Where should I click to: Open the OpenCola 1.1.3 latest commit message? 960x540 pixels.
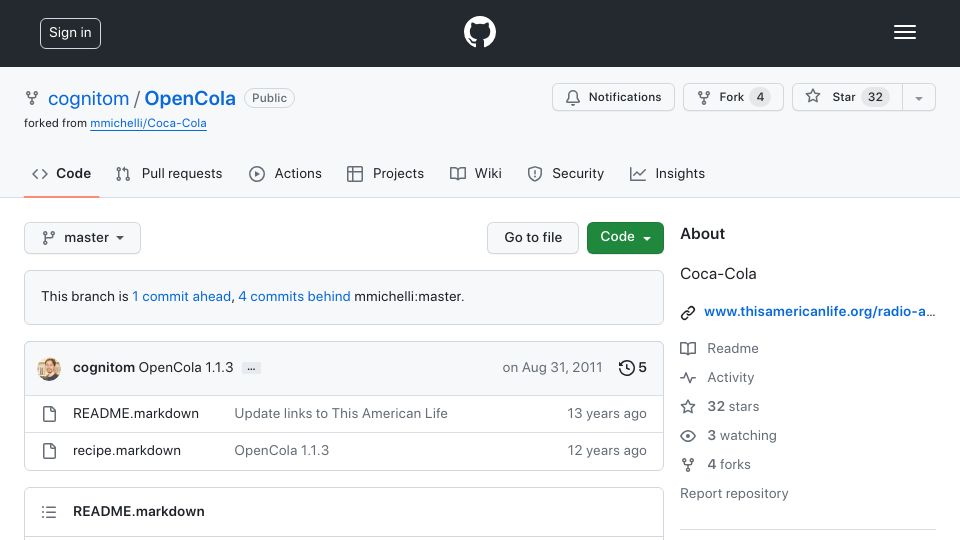pos(186,367)
